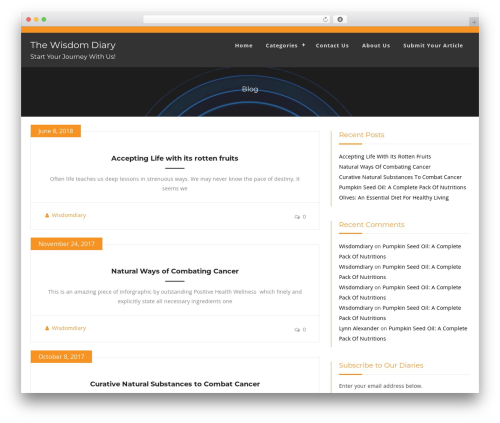
Task: Click The Wisdom Diary site title
Action: click(73, 45)
